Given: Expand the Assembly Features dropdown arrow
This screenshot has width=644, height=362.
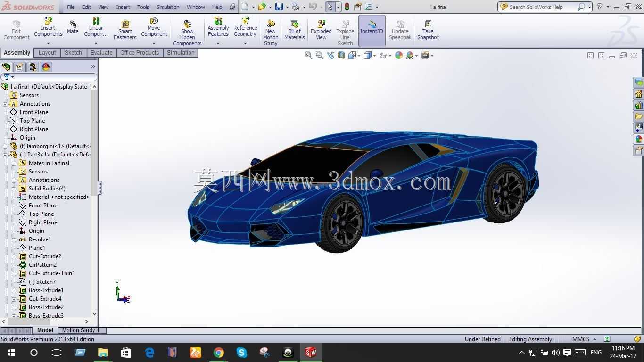Looking at the screenshot, I should (x=218, y=44).
